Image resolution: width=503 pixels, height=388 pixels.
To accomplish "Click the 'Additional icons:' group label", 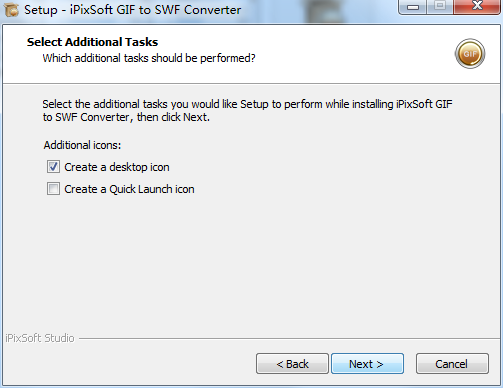I will point(82,145).
